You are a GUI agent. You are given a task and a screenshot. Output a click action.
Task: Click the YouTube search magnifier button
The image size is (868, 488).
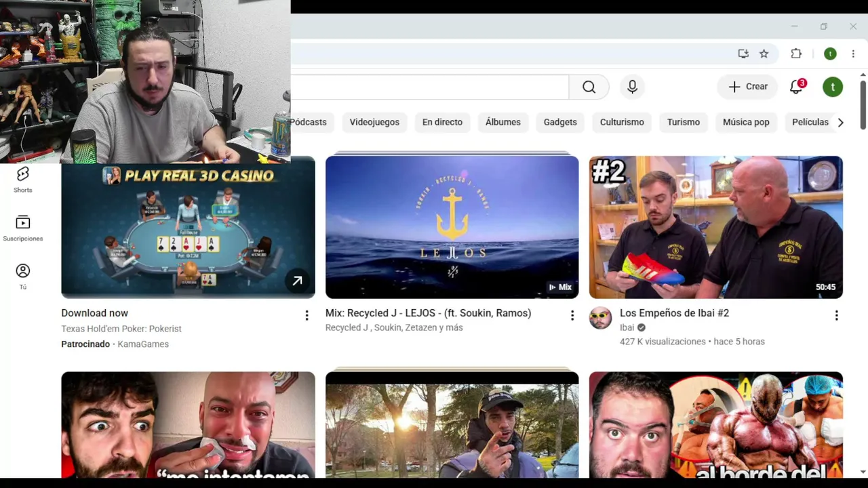[589, 87]
